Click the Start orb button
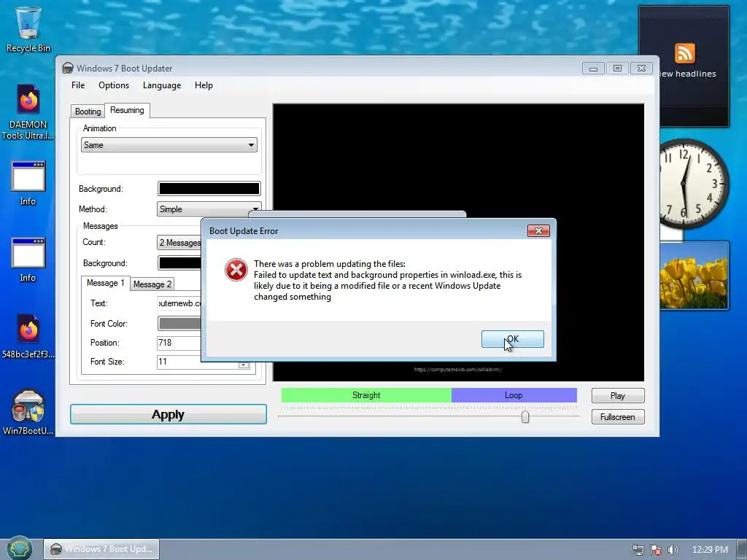Viewport: 747px width, 560px height. [x=20, y=548]
